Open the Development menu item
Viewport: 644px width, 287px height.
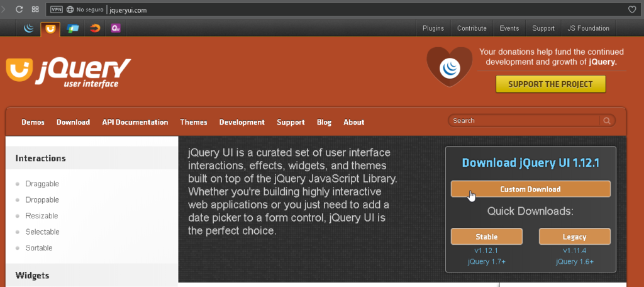pos(242,122)
